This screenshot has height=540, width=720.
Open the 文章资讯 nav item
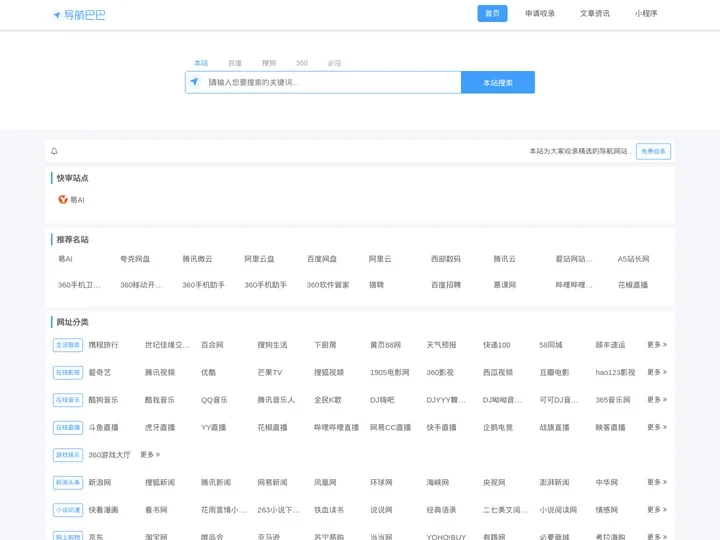point(595,13)
